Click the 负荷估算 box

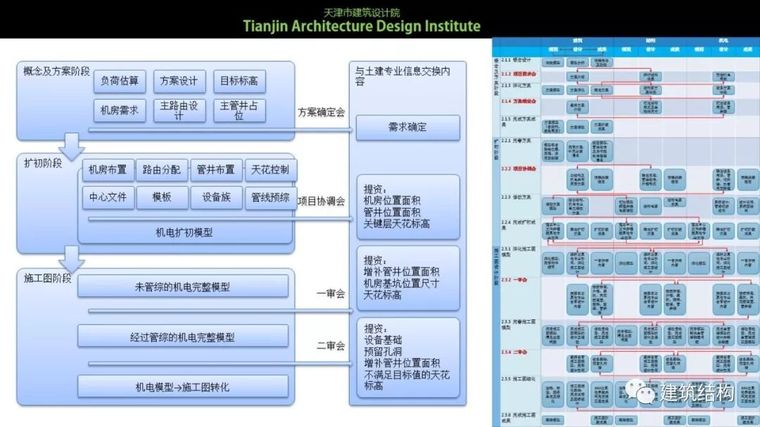(x=120, y=81)
